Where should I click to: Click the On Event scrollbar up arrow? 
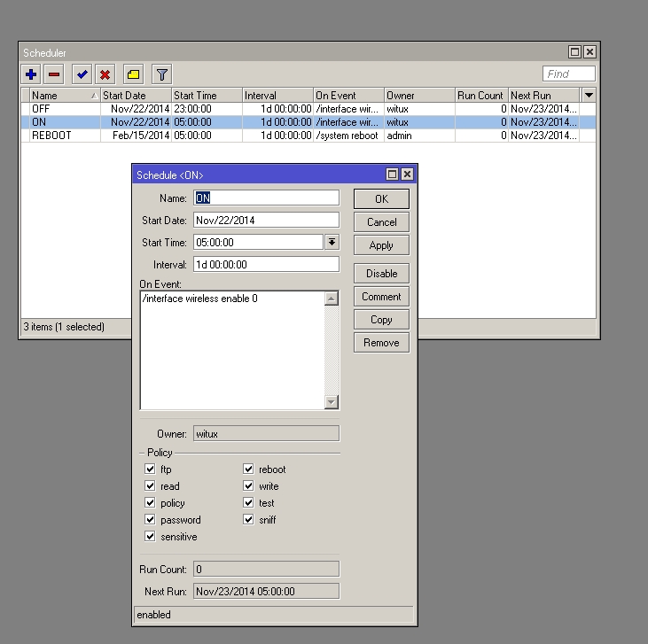click(332, 299)
